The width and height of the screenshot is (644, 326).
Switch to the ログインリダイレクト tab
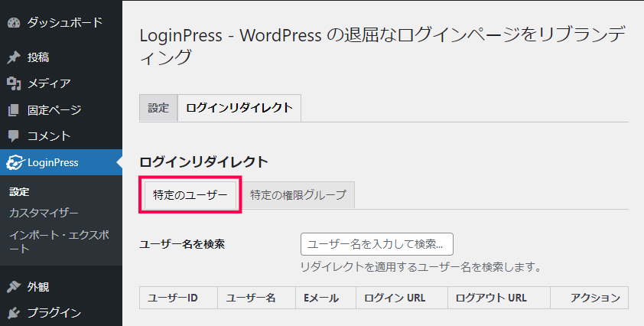point(239,108)
